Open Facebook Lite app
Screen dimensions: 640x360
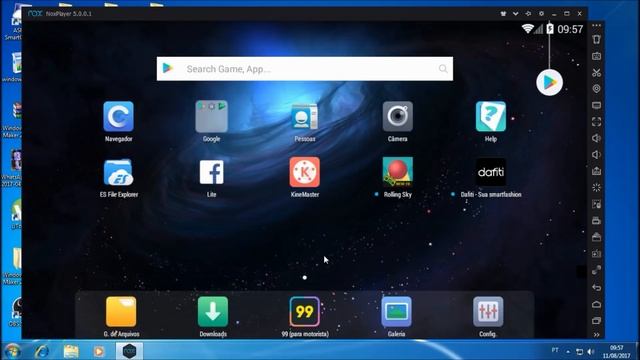point(211,172)
